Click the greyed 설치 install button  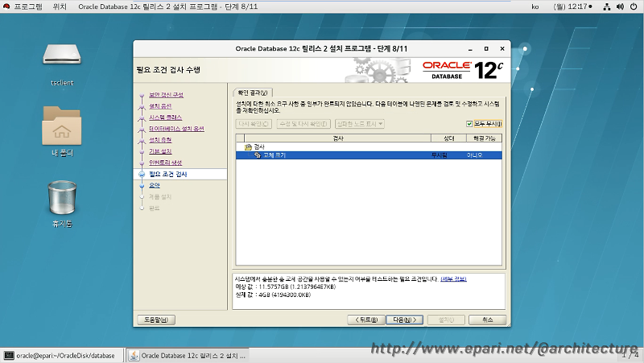(x=446, y=320)
